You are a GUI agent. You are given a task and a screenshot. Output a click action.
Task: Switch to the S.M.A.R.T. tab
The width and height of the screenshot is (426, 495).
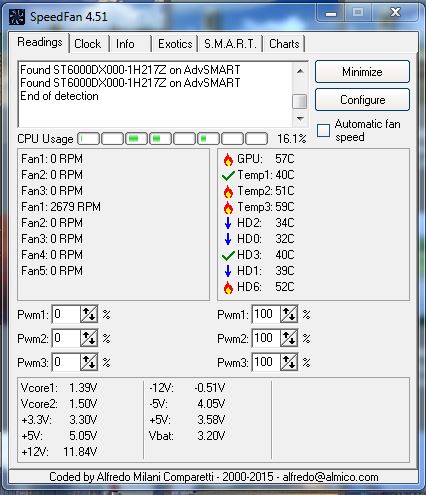pos(230,44)
